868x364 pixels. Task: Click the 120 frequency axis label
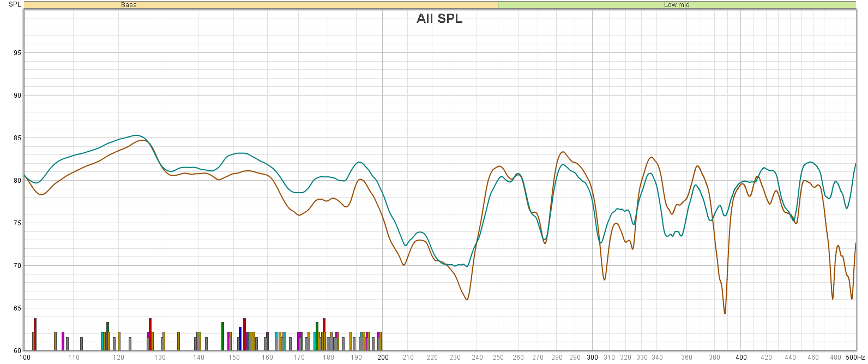point(118,357)
